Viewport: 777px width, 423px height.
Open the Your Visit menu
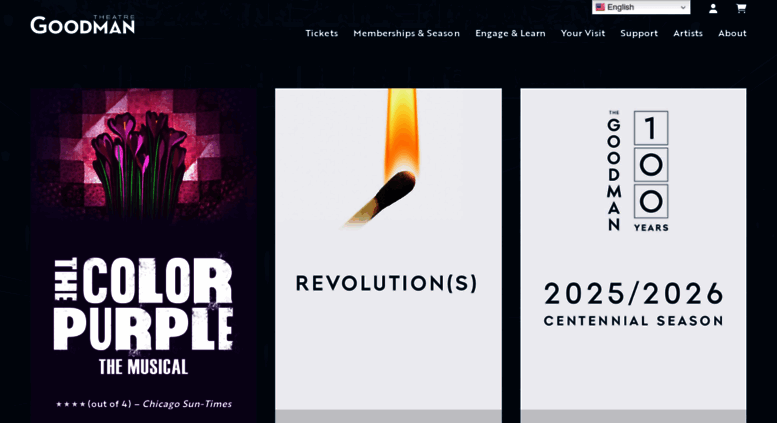coord(583,33)
